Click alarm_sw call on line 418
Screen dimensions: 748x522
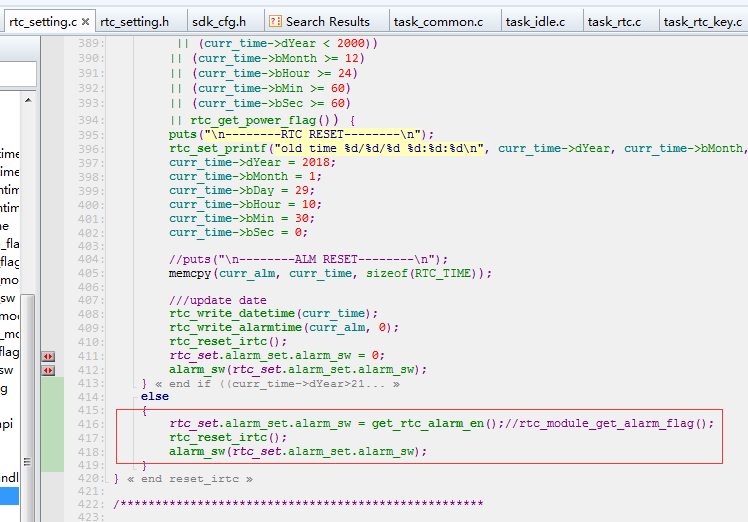(298, 451)
